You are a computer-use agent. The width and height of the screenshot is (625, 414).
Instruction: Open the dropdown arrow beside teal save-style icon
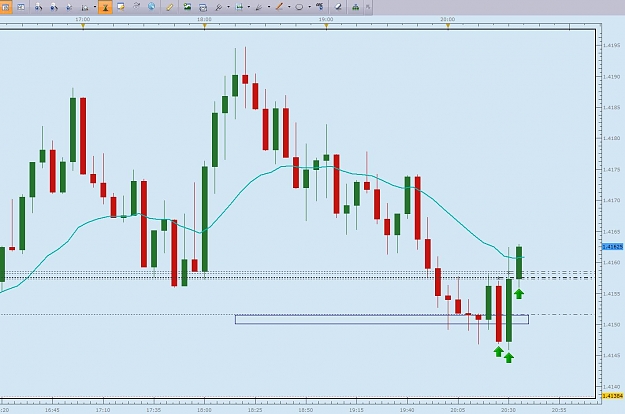(249, 7)
